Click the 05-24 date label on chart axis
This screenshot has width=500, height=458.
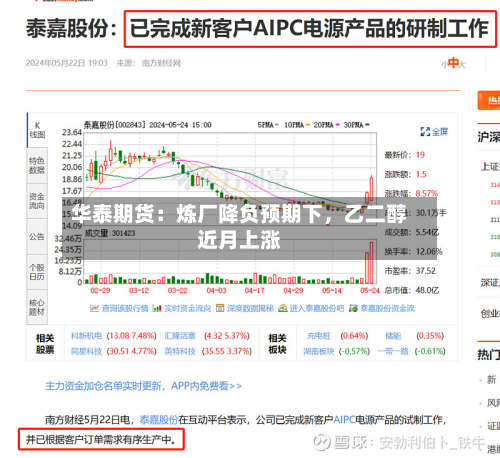[x=370, y=291]
